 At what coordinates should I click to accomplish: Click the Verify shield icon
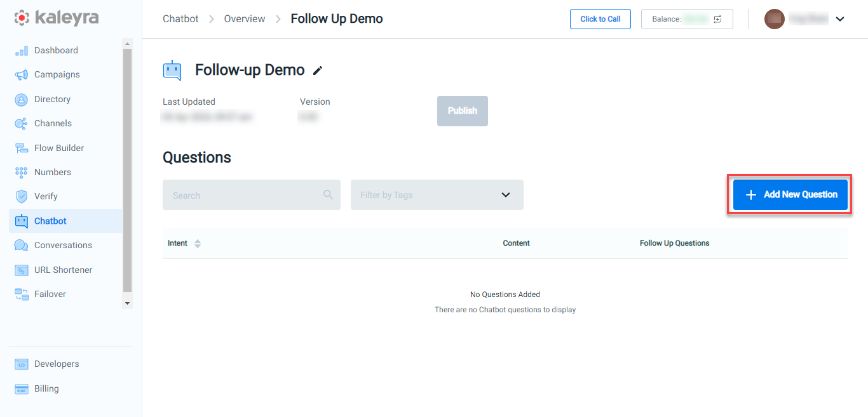tap(22, 197)
